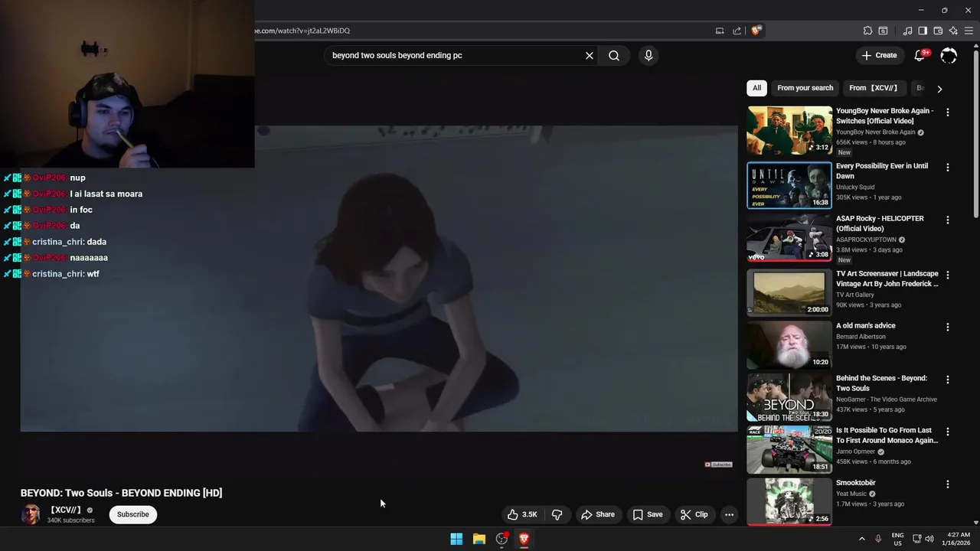Select the From your search chip
The height and width of the screenshot is (551, 980).
[x=805, y=88]
